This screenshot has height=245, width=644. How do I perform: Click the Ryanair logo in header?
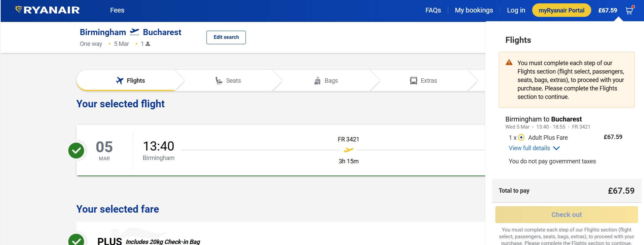[x=47, y=10]
